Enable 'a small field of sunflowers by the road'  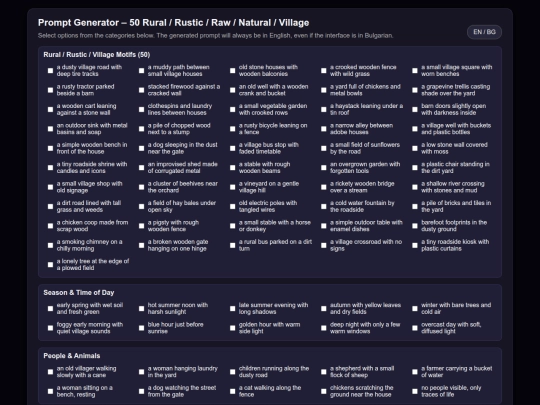[324, 148]
